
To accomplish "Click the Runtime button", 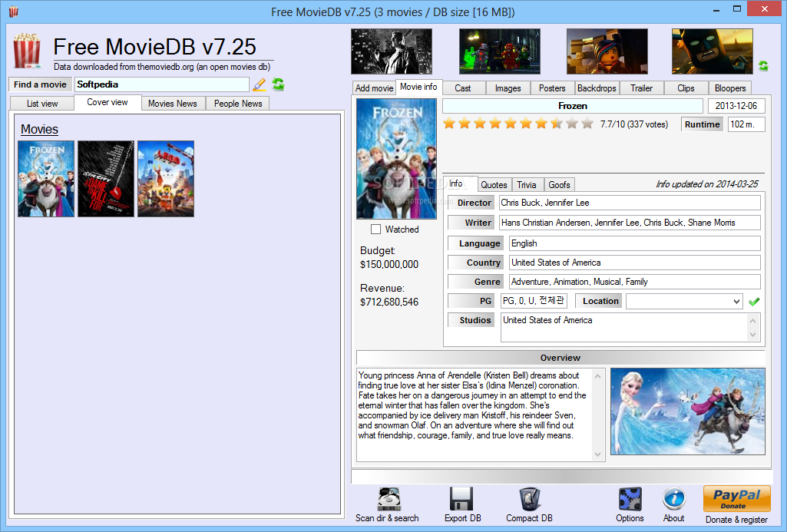I will click(703, 124).
